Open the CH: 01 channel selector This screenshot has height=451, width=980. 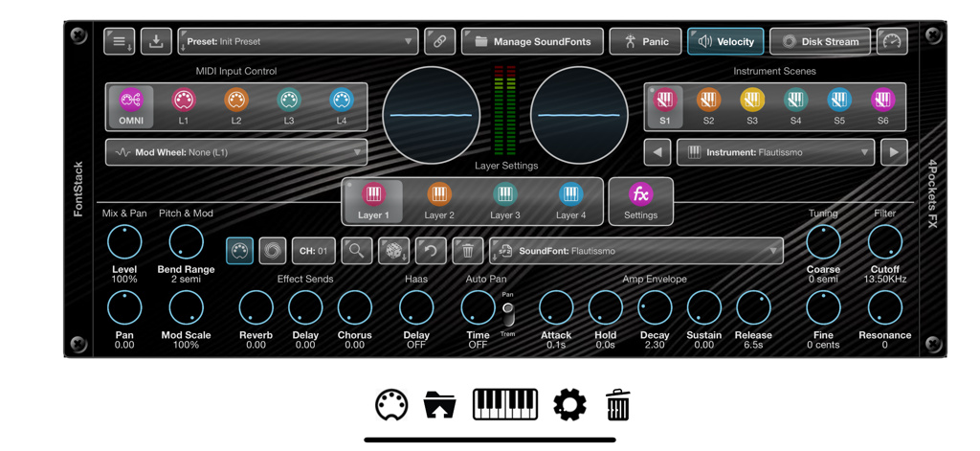point(314,251)
